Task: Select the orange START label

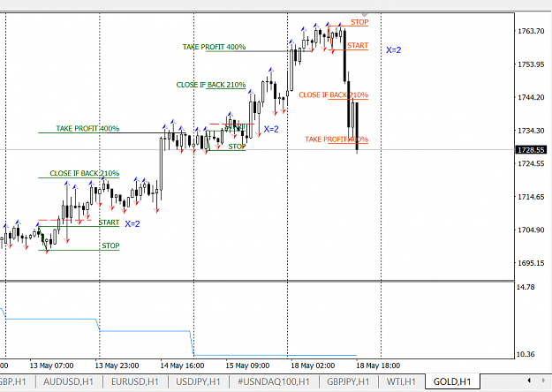Action: click(x=358, y=45)
